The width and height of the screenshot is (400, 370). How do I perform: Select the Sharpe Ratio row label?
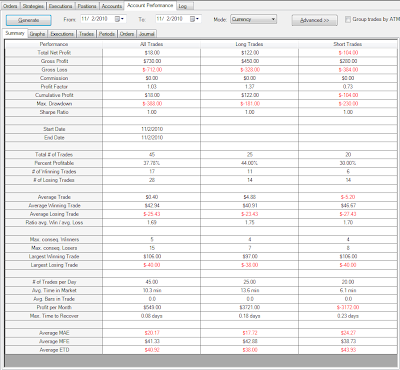coord(54,112)
